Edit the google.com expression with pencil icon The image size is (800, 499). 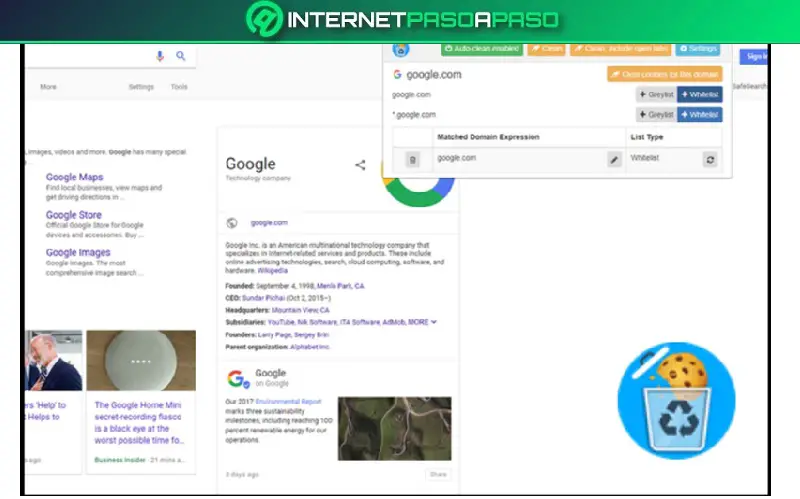(614, 160)
